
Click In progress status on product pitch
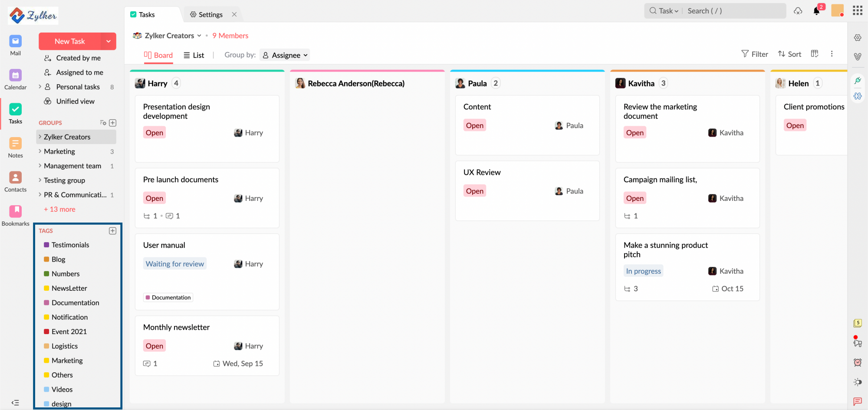pyautogui.click(x=643, y=271)
